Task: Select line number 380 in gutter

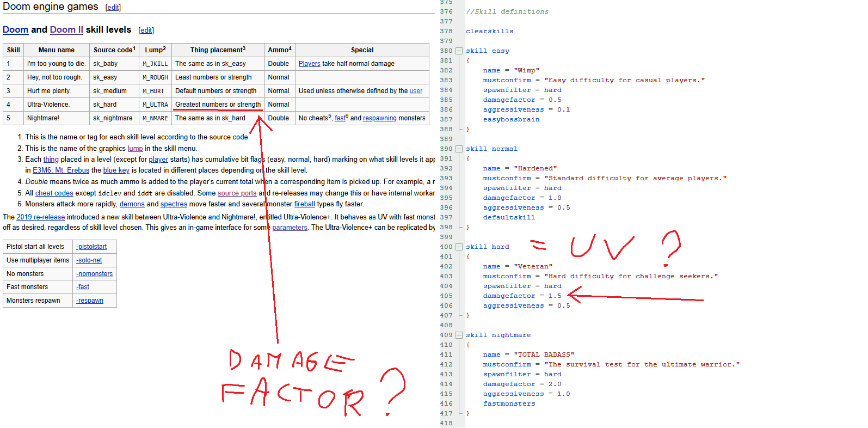Action: pyautogui.click(x=446, y=51)
